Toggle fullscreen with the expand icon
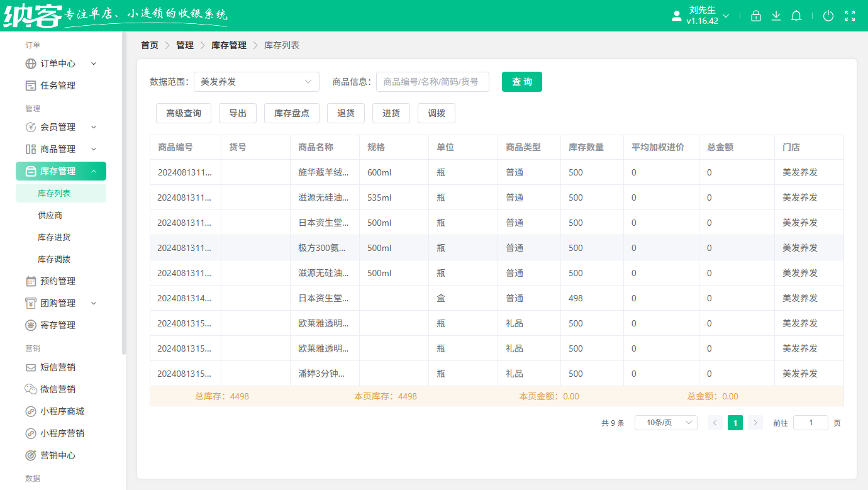868x490 pixels. 850,16
